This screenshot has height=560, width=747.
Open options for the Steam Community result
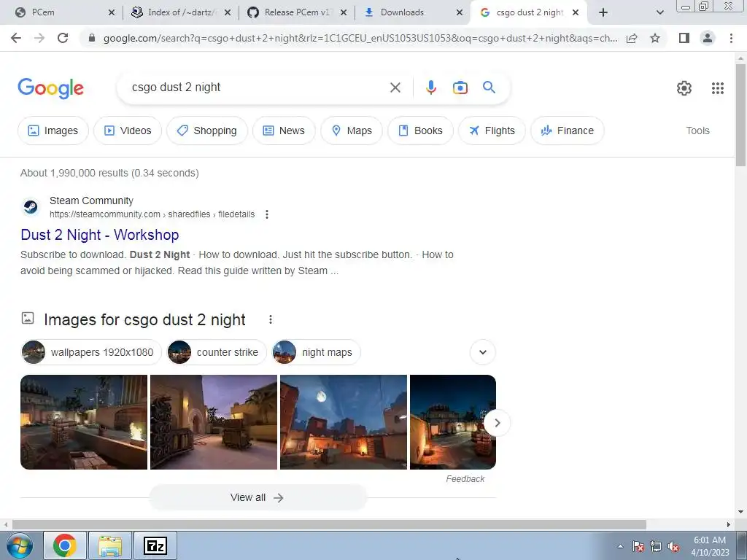267,214
